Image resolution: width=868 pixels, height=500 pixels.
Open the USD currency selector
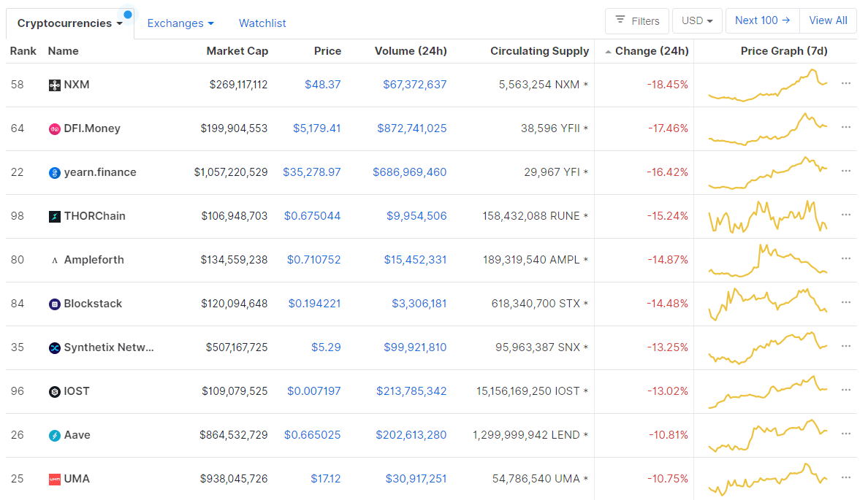(x=697, y=21)
